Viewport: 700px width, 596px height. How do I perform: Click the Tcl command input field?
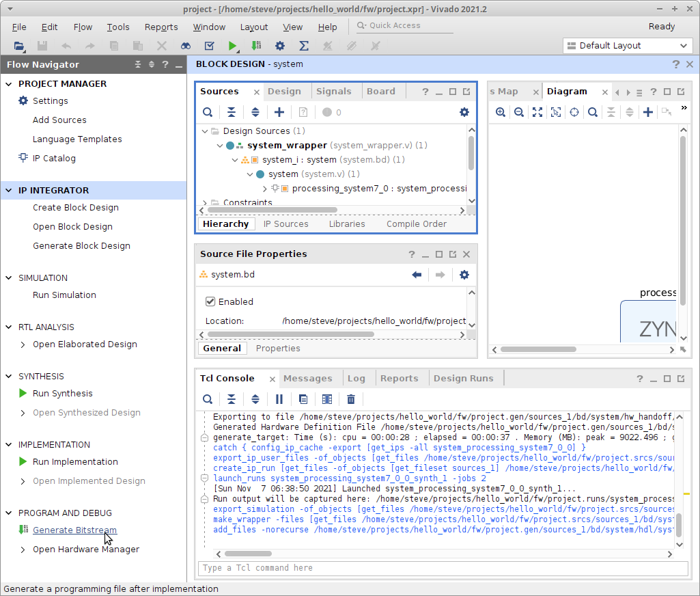[444, 568]
